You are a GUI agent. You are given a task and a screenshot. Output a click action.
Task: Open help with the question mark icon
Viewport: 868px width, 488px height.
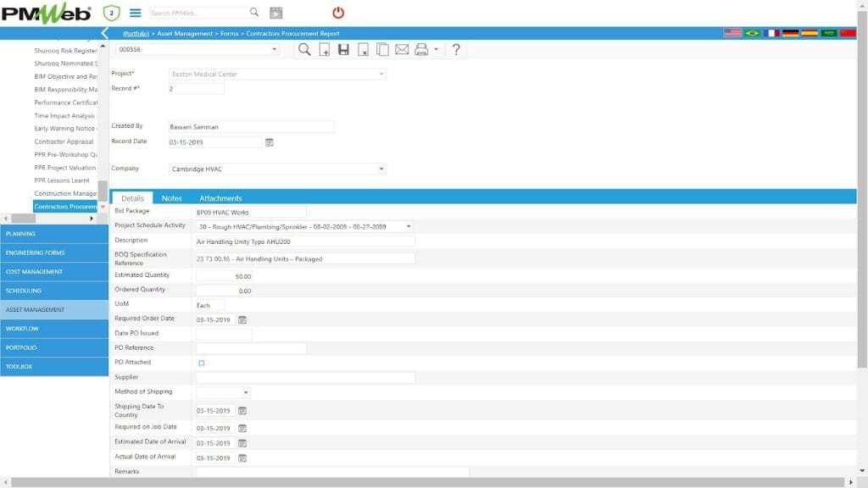(455, 50)
